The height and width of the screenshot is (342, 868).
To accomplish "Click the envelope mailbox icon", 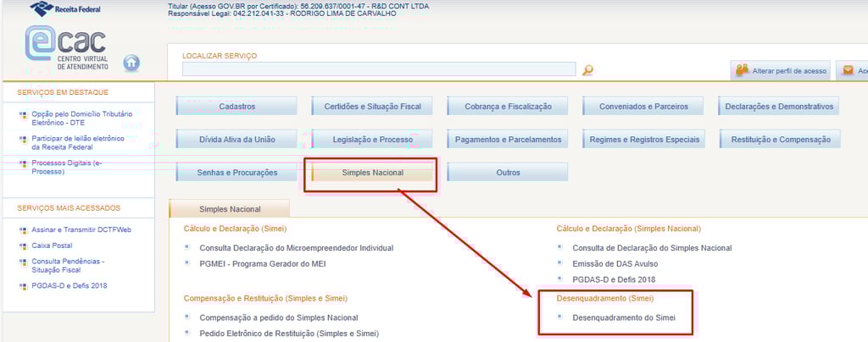I will pos(848,71).
